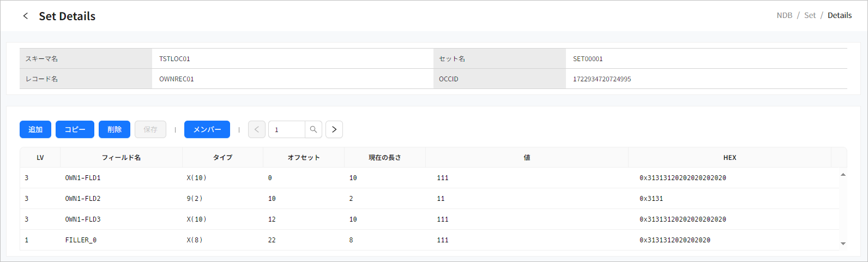
Task: Go to the next page arrow
Action: 334,129
